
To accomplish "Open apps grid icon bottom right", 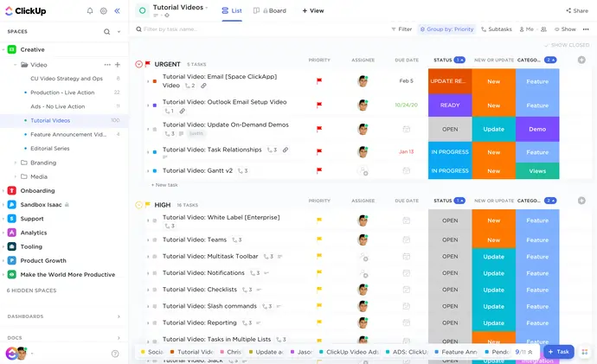I will point(585,352).
